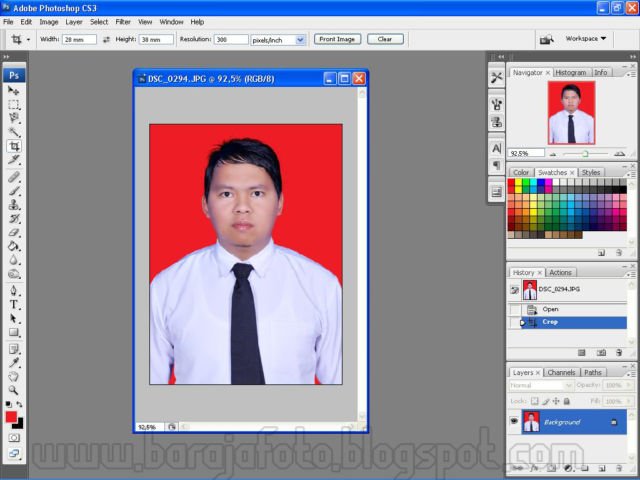Open the Workspace dropdown
Viewport: 640px width, 480px height.
pos(586,38)
